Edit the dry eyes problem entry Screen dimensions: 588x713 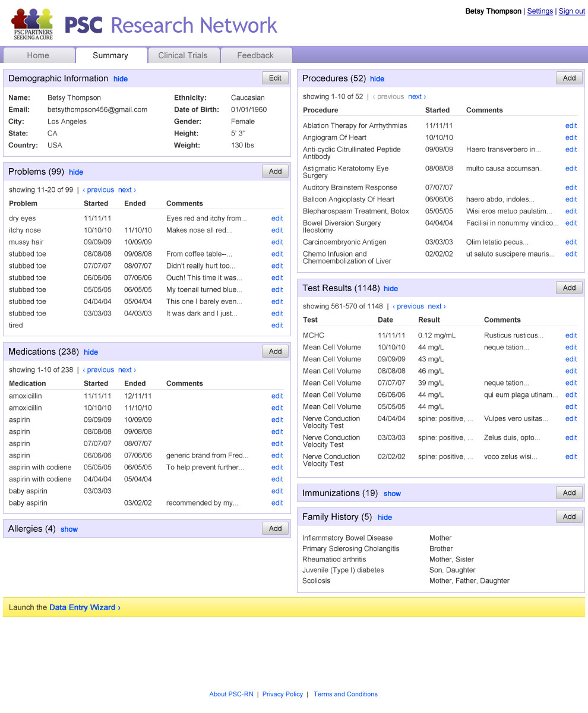(277, 219)
